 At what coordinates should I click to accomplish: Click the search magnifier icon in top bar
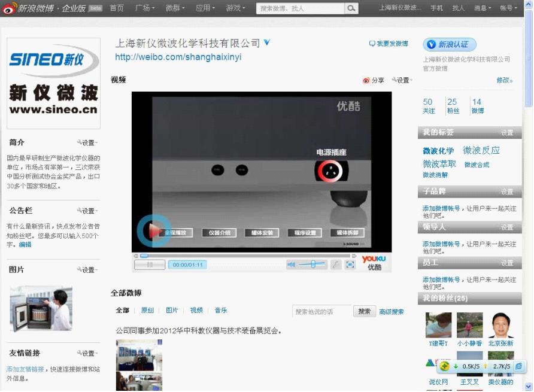point(351,8)
